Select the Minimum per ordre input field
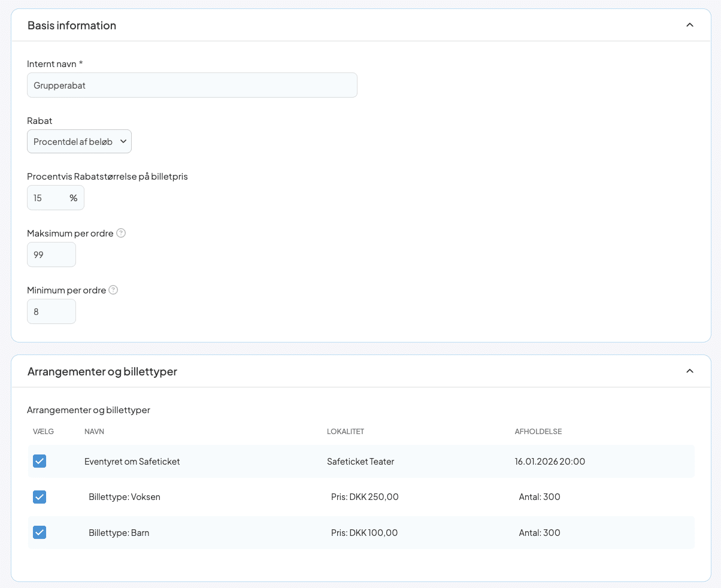 click(51, 311)
